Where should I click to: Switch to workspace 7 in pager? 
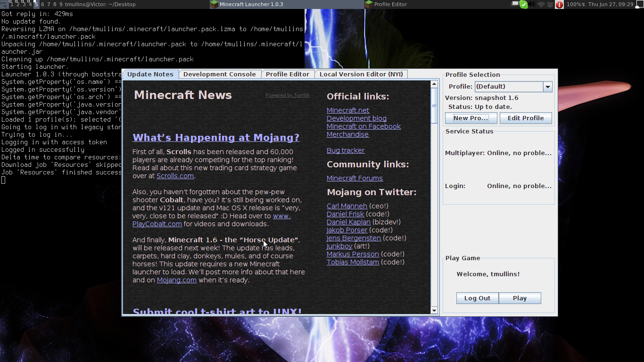49,4
